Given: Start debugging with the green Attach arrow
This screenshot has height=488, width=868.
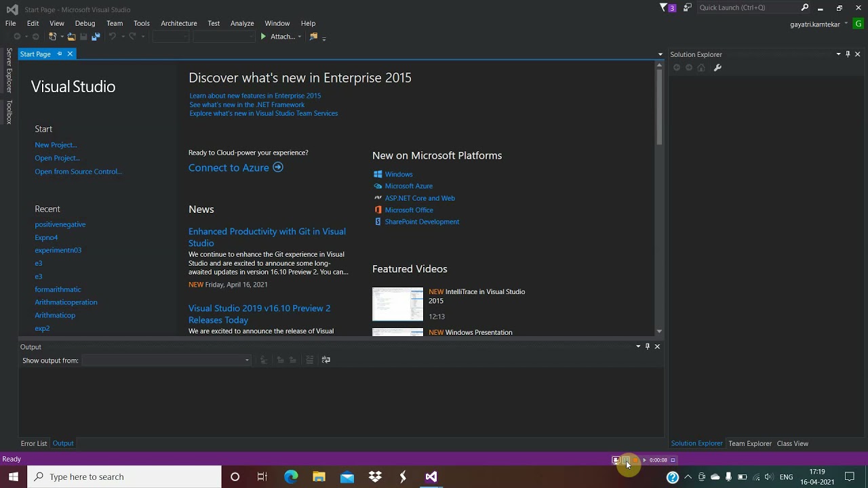Looking at the screenshot, I should click(263, 37).
